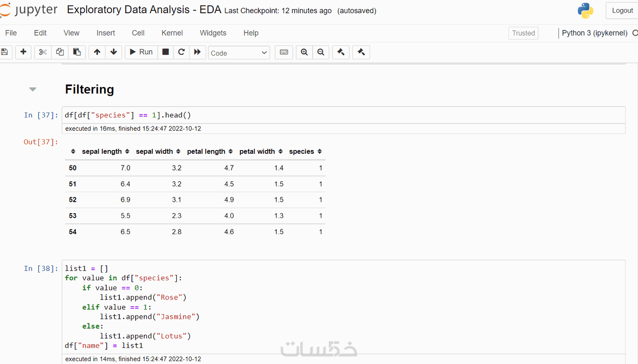
Task: Zoom in using the magnifier plus icon
Action: [x=304, y=52]
